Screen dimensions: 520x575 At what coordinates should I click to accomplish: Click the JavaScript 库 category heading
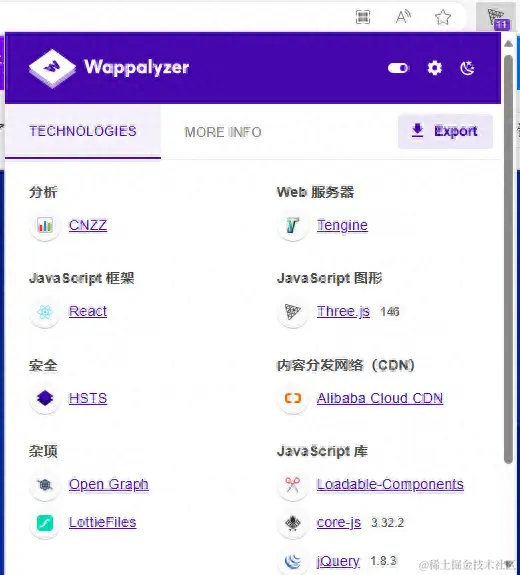[322, 451]
